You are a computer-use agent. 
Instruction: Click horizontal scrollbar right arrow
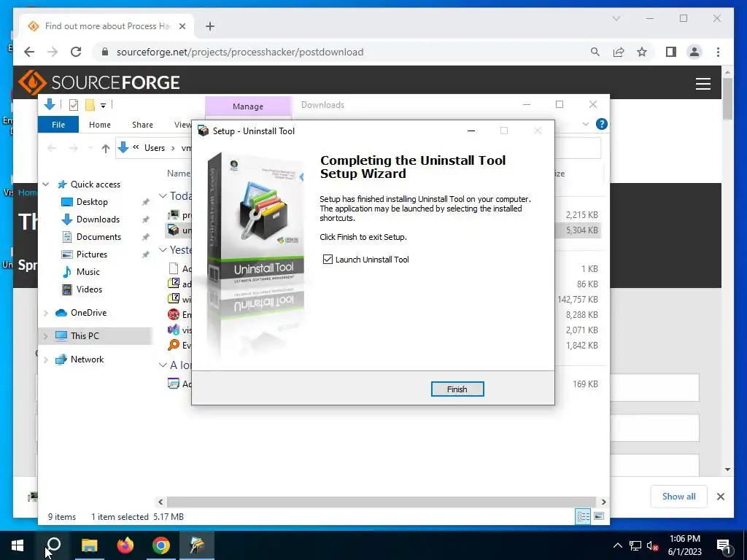tap(603, 502)
